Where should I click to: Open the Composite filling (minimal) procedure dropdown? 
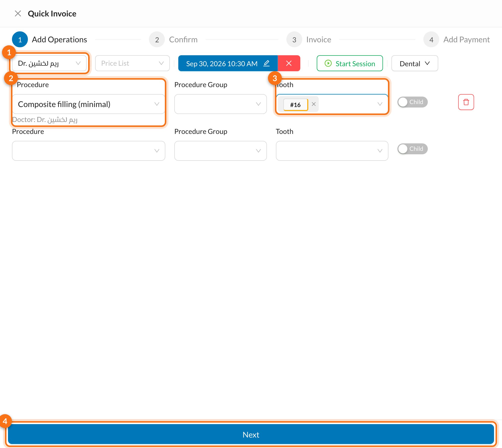(x=88, y=104)
